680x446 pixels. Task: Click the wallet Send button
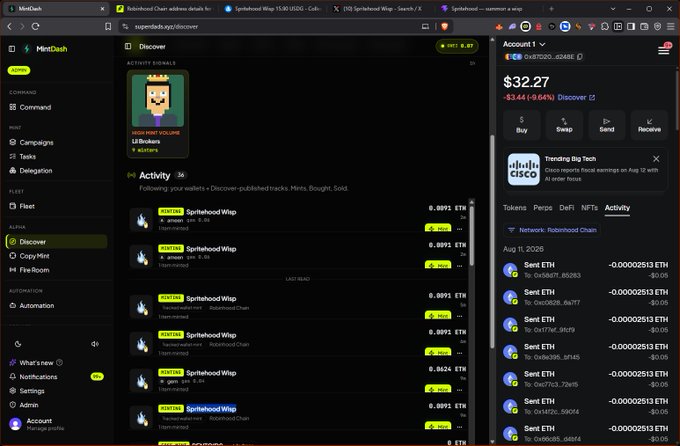tap(607, 125)
